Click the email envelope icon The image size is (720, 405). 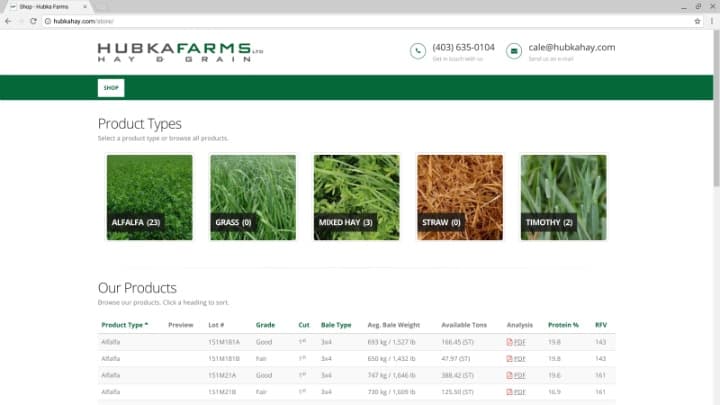514,51
